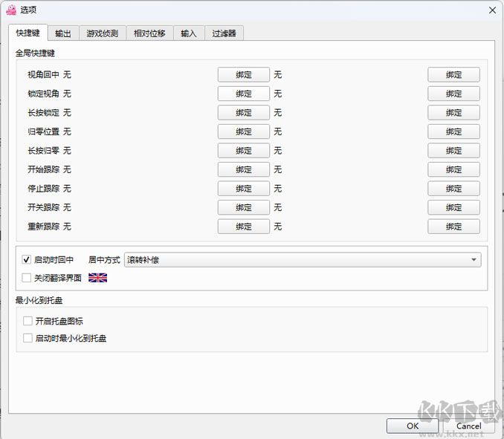The image size is (504, 439).
Task: Select the 快捷键 tab
Action: (28, 33)
